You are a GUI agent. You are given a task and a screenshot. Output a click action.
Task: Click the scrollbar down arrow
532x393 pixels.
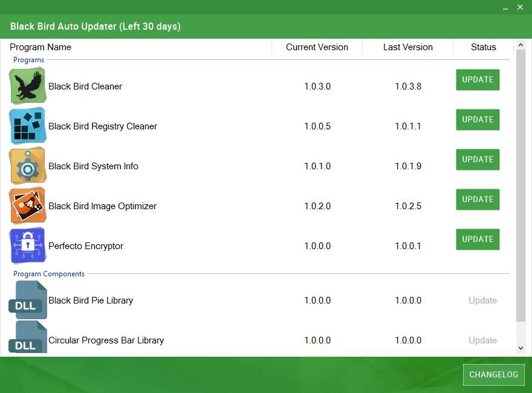click(x=521, y=348)
